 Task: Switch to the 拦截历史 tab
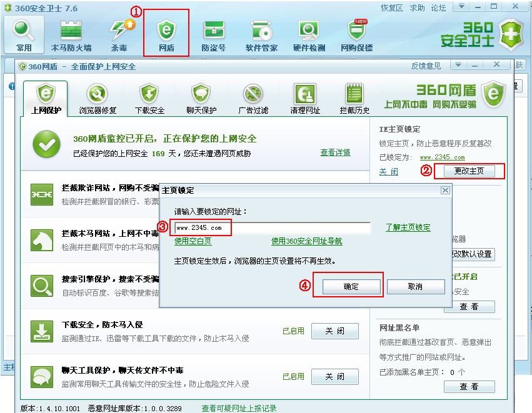354,99
